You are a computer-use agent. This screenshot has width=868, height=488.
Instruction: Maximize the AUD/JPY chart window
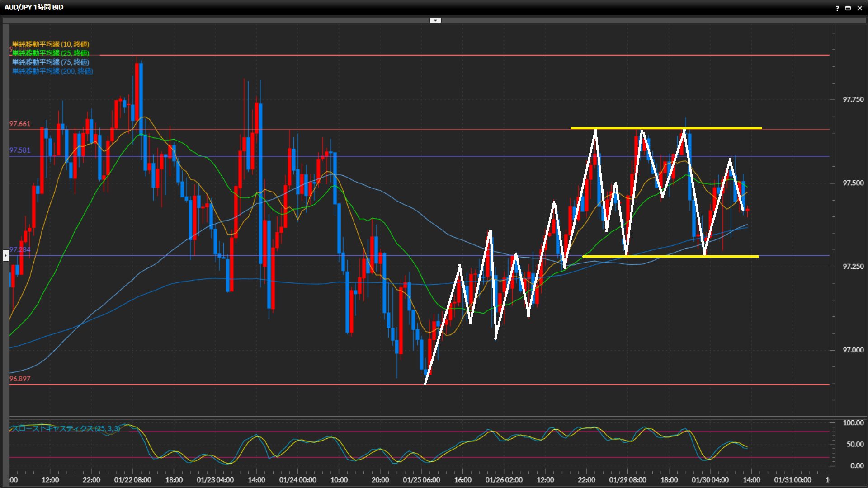tap(848, 8)
